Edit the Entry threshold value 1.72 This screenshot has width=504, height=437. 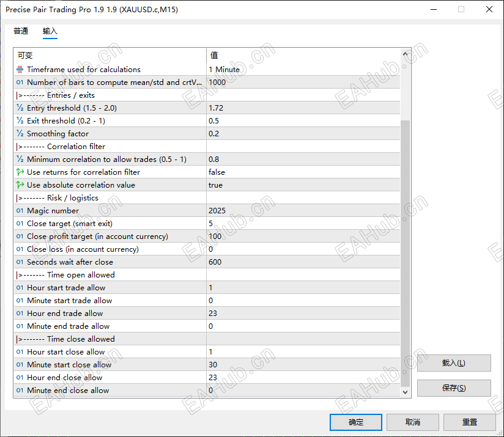[303, 108]
